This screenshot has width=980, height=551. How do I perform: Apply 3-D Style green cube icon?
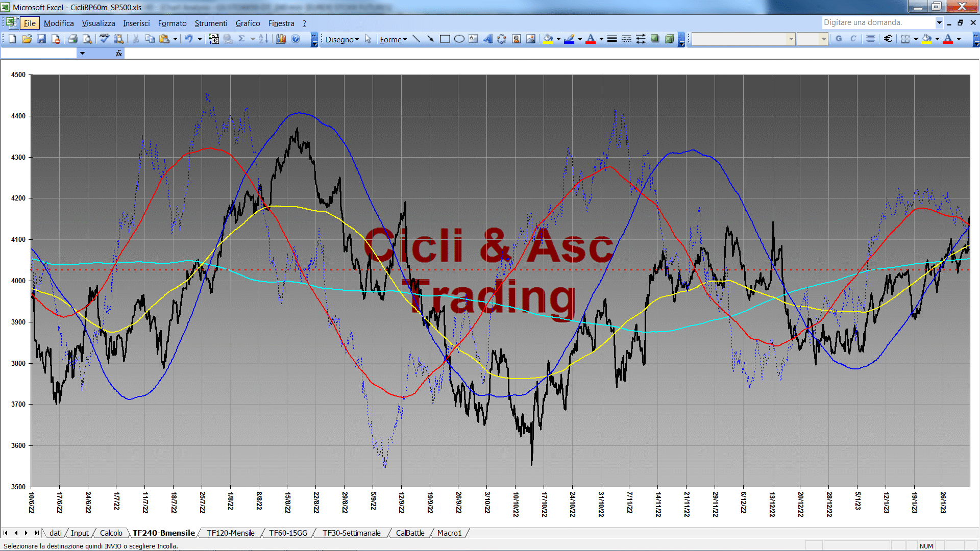669,39
